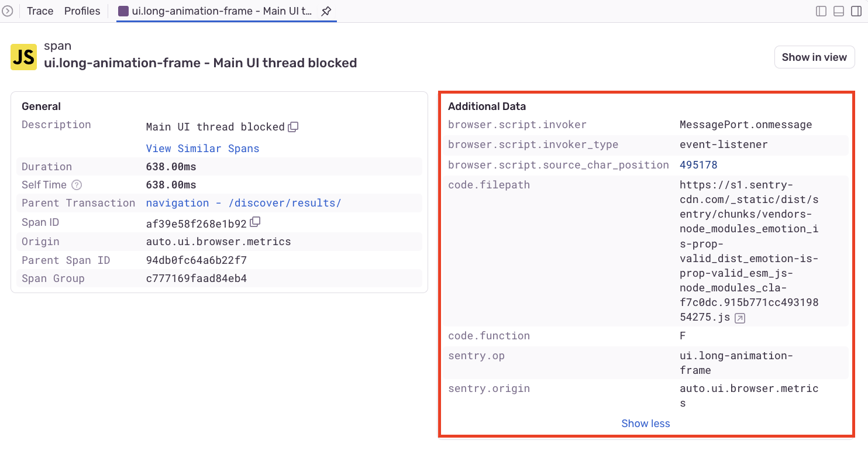Click the Show in view button
Image resolution: width=868 pixels, height=454 pixels.
pos(814,57)
